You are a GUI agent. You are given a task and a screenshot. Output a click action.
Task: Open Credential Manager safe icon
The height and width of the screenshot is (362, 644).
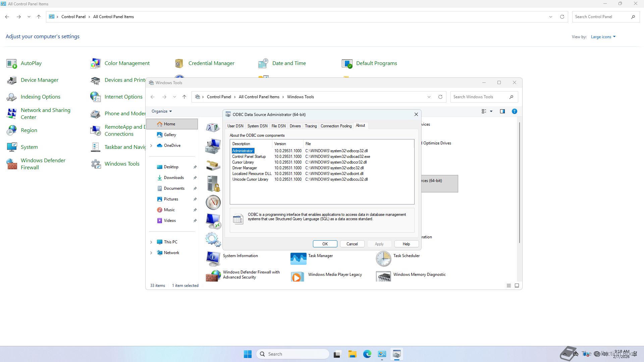click(179, 63)
